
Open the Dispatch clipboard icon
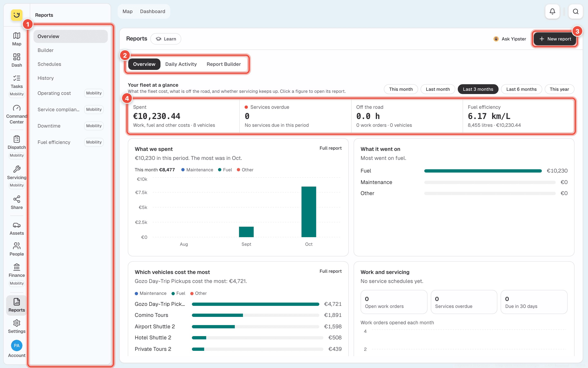17,139
